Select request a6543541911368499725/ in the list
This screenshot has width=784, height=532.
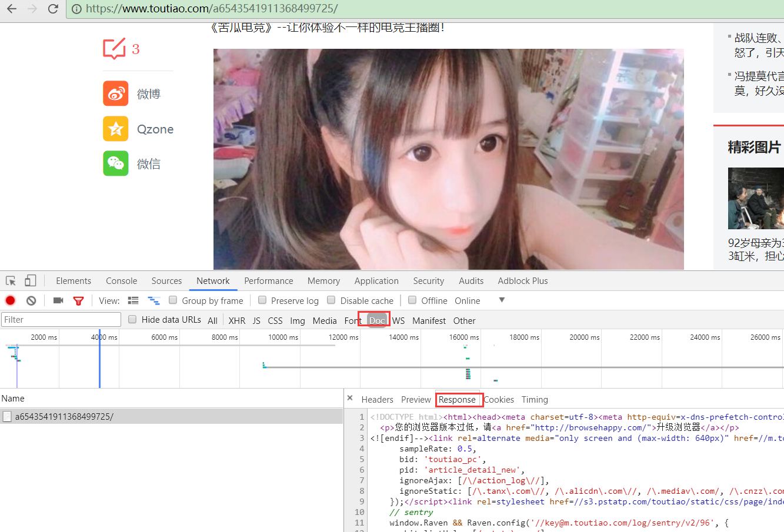pos(171,416)
